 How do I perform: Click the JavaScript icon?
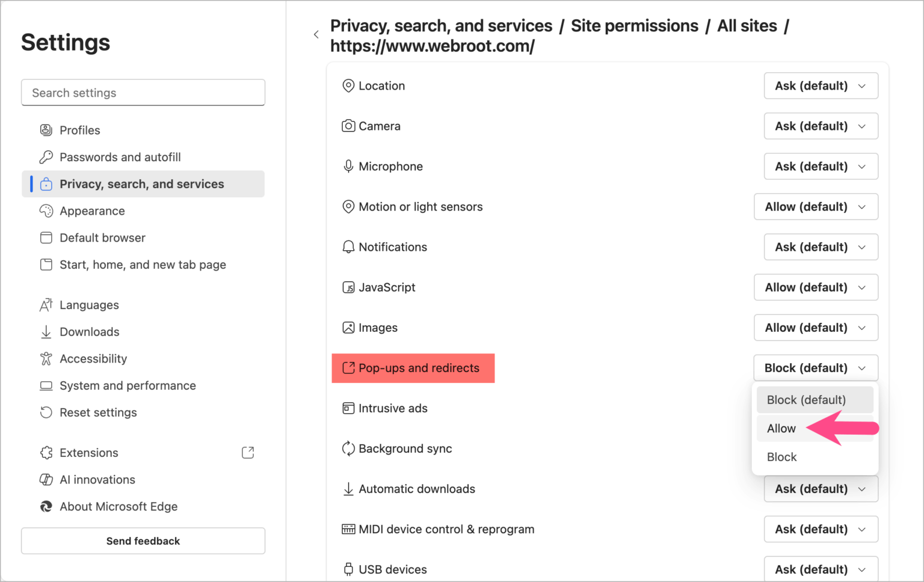349,287
